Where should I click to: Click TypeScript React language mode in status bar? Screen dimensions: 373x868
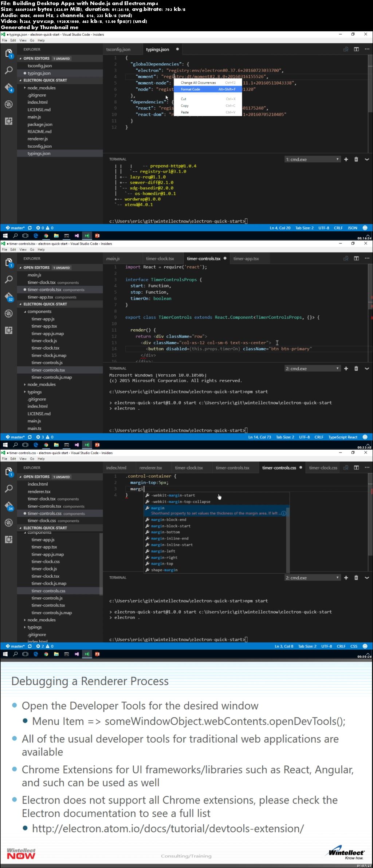click(x=343, y=437)
